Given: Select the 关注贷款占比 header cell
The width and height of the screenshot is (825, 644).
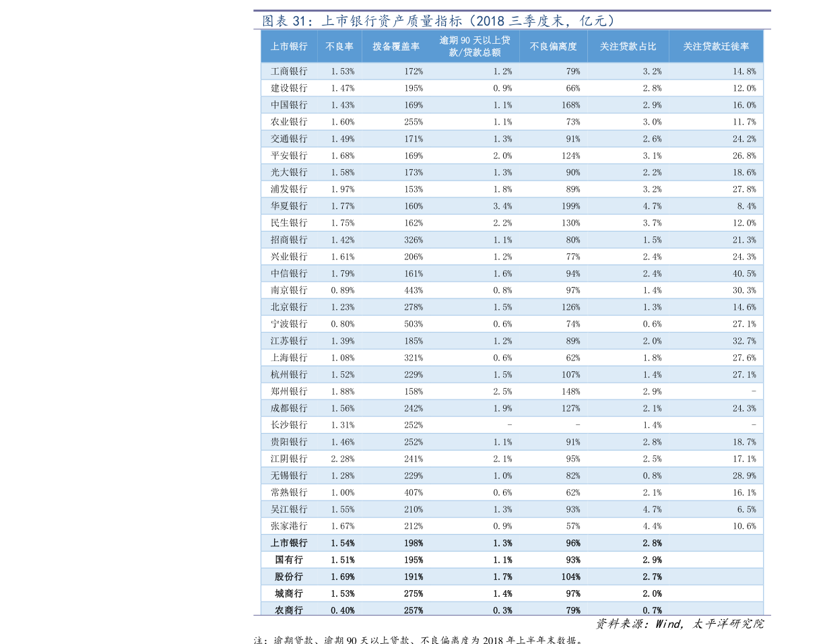Looking at the screenshot, I should pyautogui.click(x=628, y=46).
